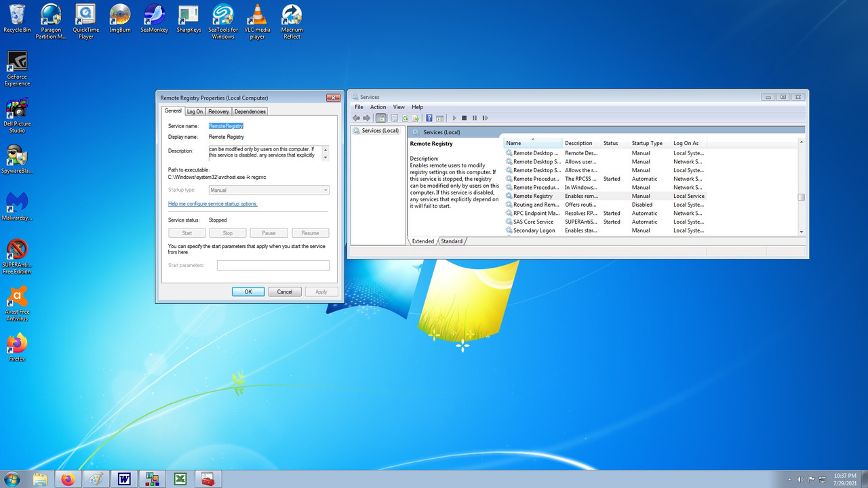Sort services by the Name column header

pyautogui.click(x=534, y=143)
